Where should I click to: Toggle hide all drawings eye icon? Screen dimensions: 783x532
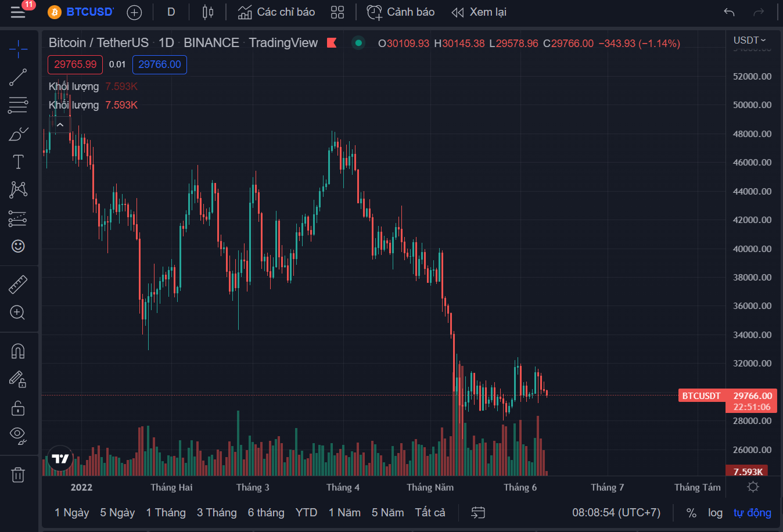point(18,436)
